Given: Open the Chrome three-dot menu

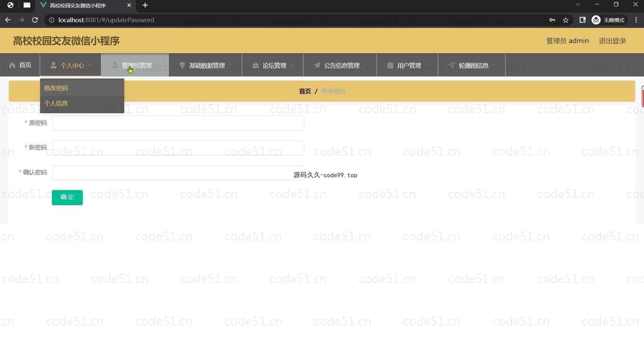Looking at the screenshot, I should pos(636,20).
